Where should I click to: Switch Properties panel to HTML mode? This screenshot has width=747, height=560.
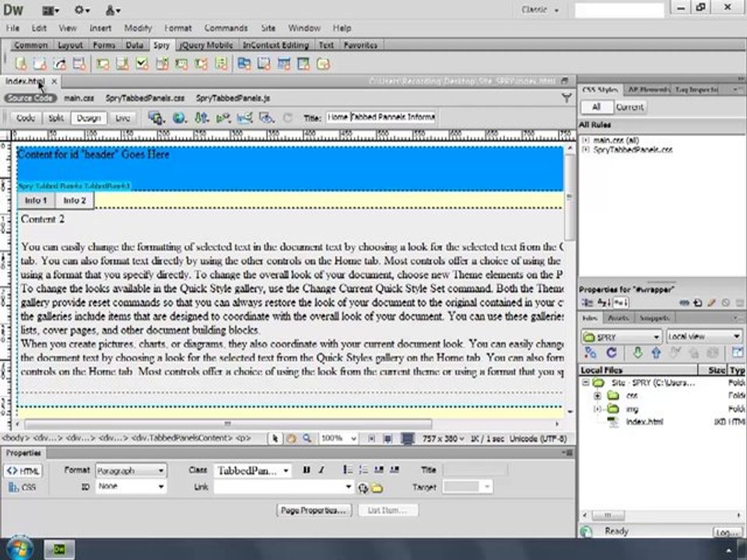(23, 471)
